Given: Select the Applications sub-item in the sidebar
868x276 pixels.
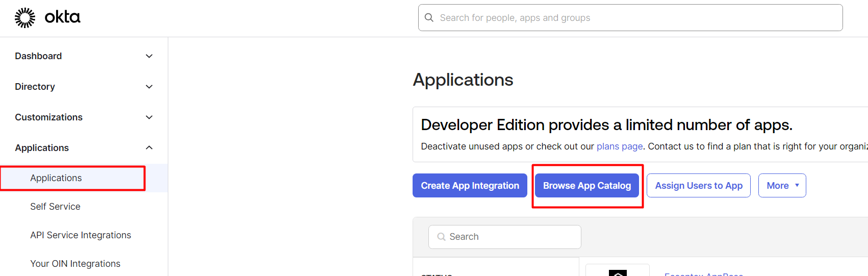Looking at the screenshot, I should pos(84,178).
